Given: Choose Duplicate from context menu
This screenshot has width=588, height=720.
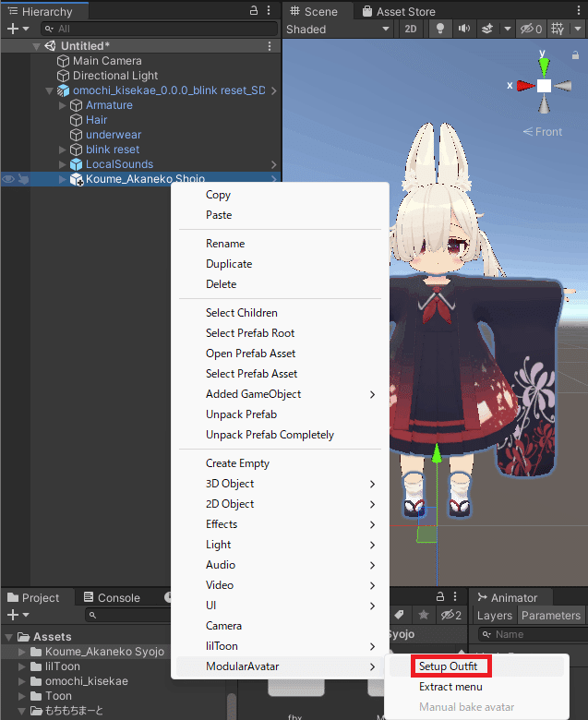Looking at the screenshot, I should click(229, 264).
